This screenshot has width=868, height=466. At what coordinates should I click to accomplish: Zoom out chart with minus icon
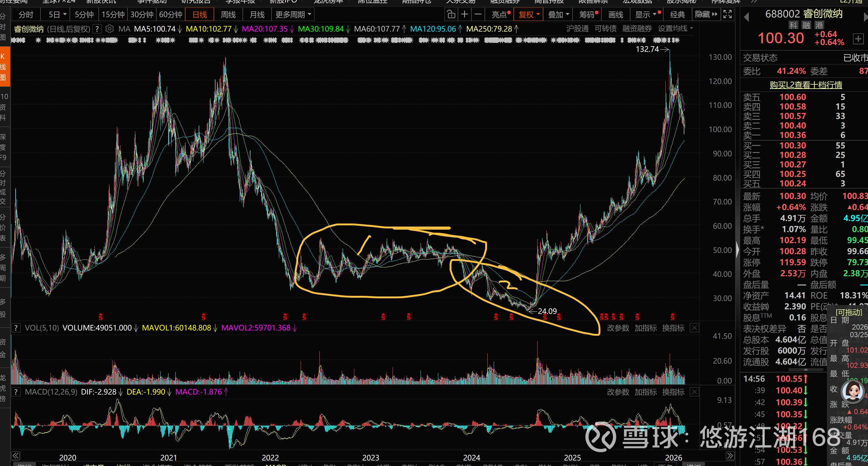(478, 14)
